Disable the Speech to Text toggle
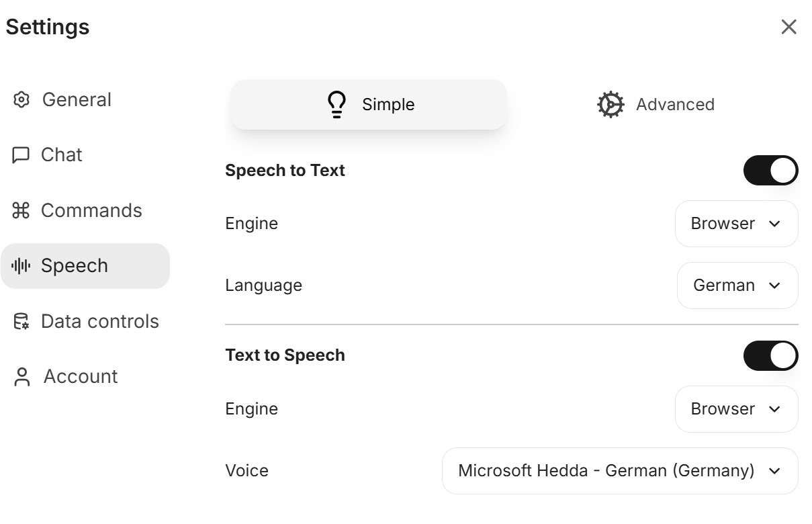 (770, 171)
